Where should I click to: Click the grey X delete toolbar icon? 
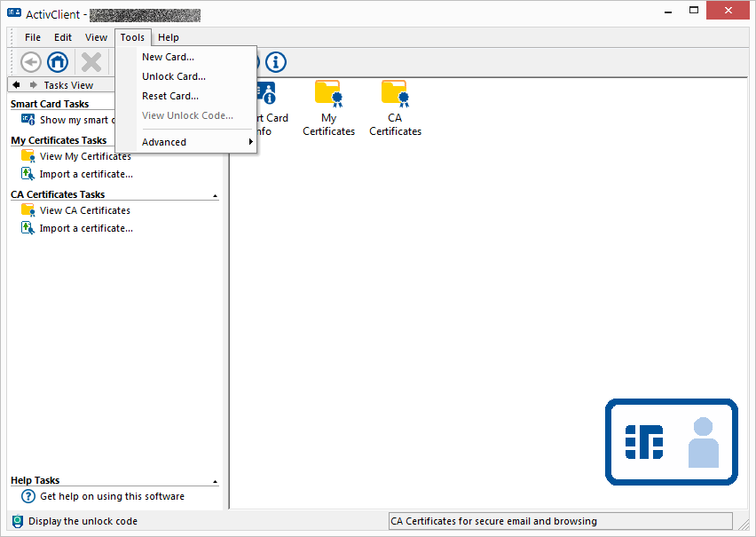tap(91, 62)
